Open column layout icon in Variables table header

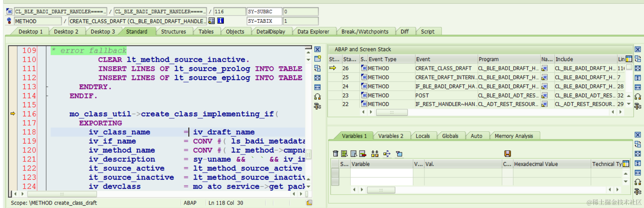[x=626, y=164]
